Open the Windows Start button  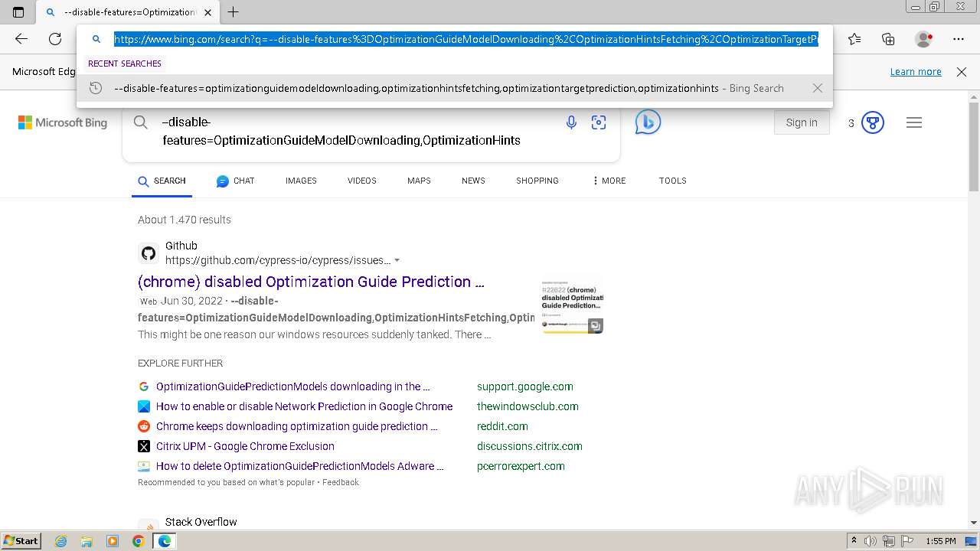tap(21, 541)
